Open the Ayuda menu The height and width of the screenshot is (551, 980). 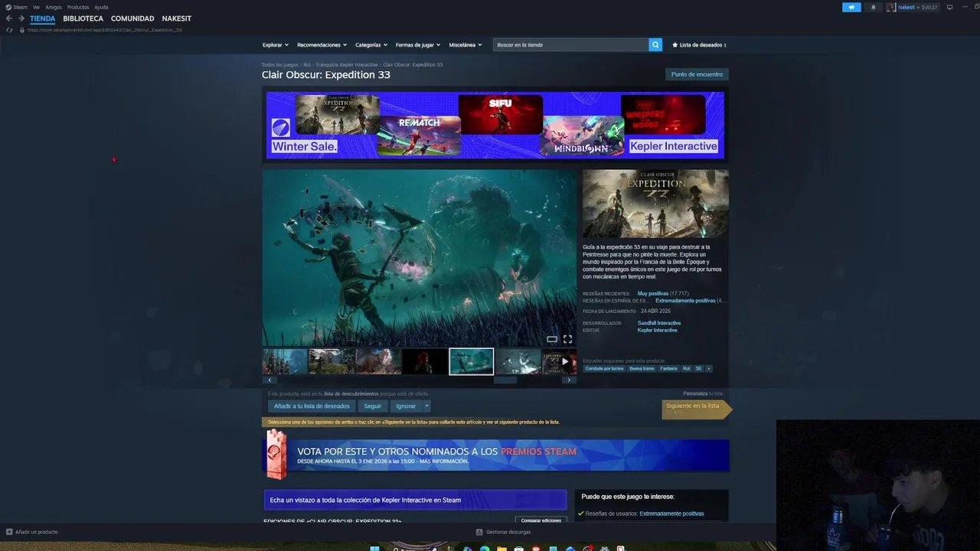pyautogui.click(x=101, y=7)
